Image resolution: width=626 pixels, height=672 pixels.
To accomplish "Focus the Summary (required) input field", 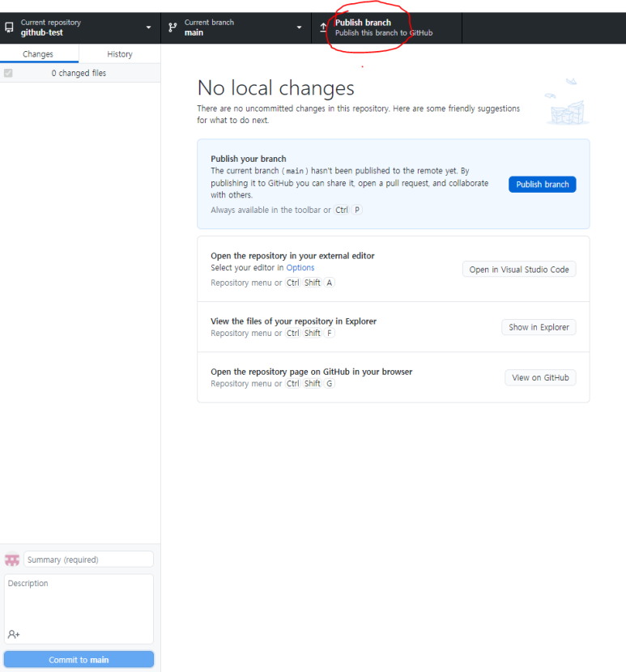I will coord(88,559).
